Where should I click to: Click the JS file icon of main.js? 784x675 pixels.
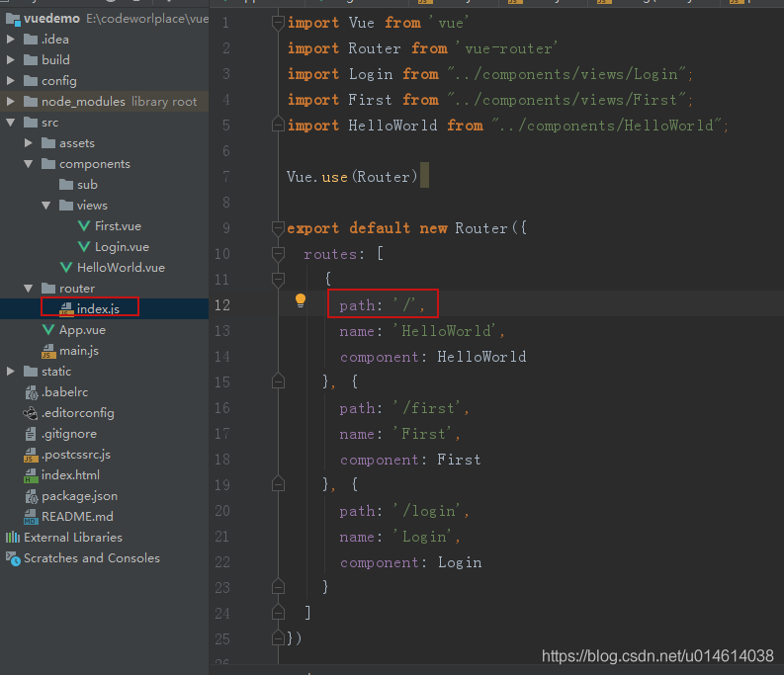[48, 351]
